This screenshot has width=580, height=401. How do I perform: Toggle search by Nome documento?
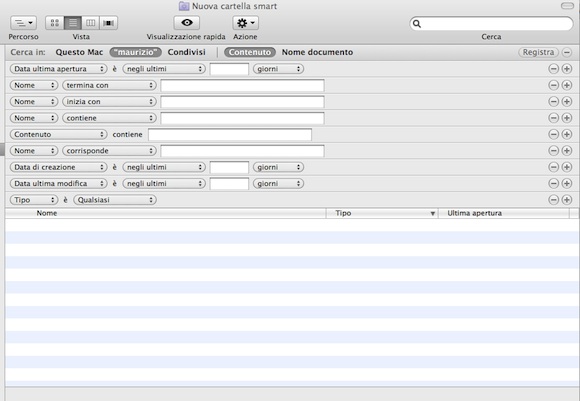(317, 52)
